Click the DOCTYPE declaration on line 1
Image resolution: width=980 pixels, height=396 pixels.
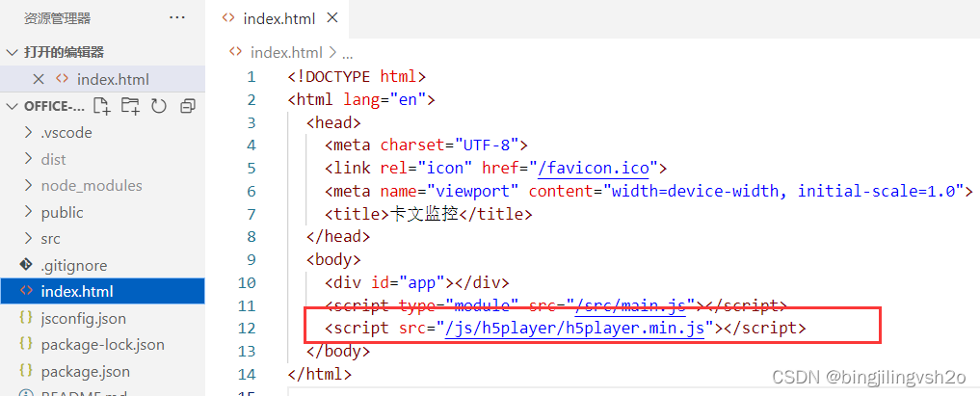(357, 77)
